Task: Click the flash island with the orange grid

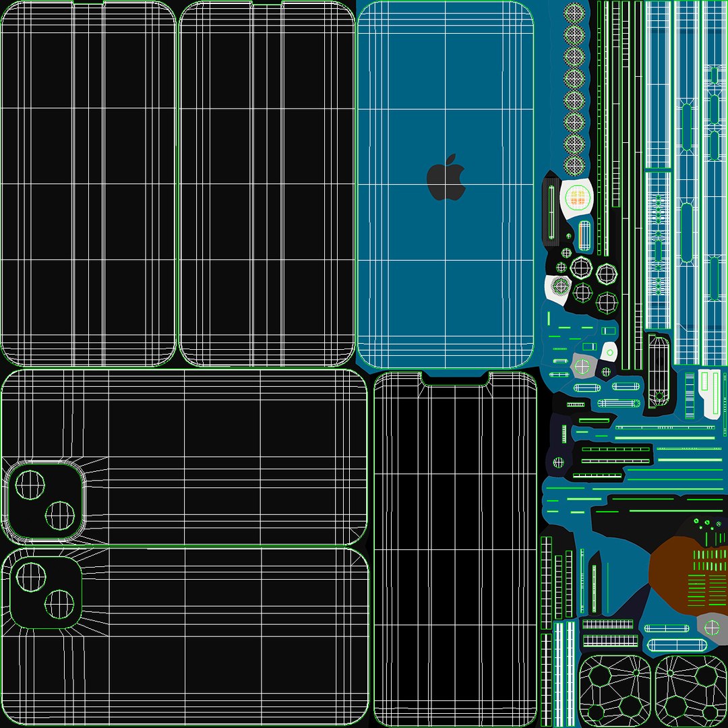Action: tap(577, 198)
